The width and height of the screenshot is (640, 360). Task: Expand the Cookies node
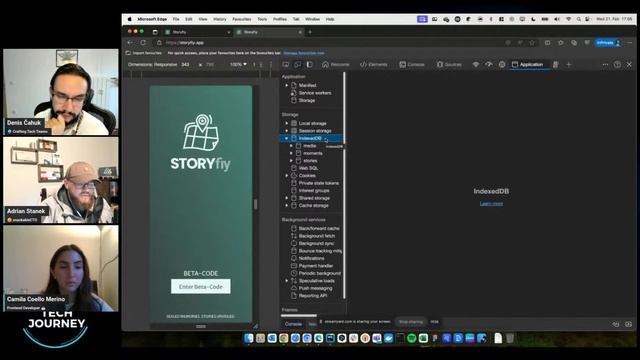click(287, 176)
